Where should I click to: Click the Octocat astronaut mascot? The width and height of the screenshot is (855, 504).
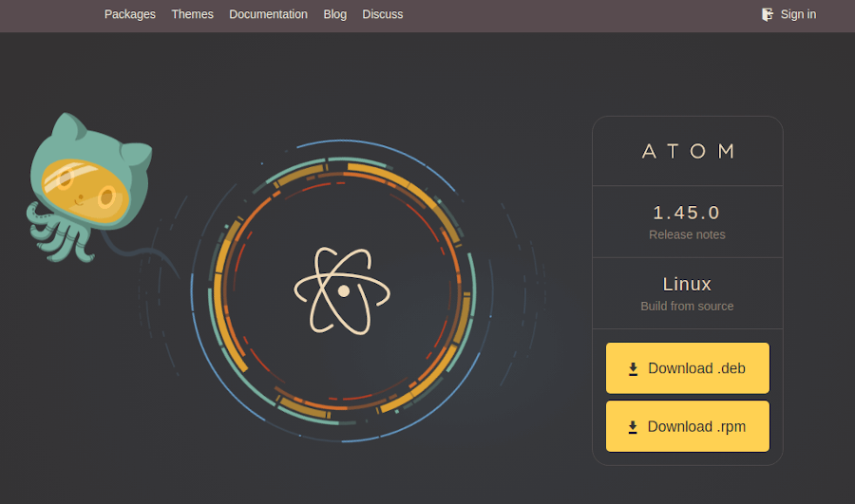(90, 188)
